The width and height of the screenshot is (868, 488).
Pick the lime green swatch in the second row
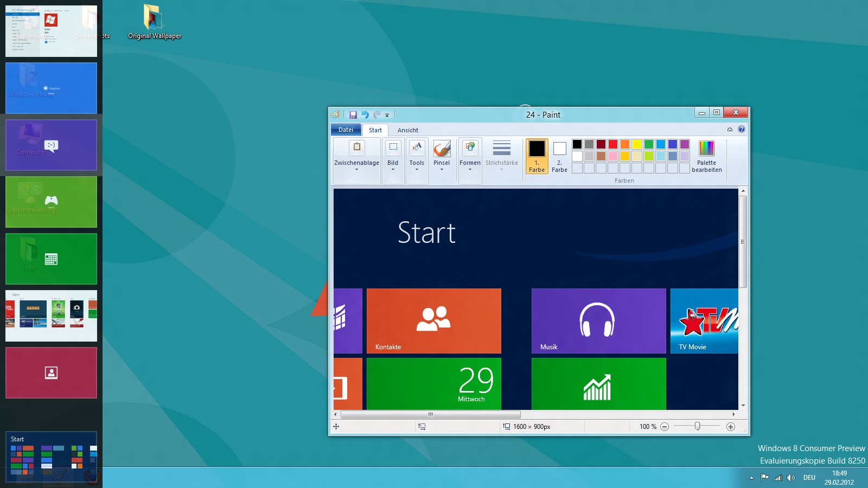click(x=649, y=156)
